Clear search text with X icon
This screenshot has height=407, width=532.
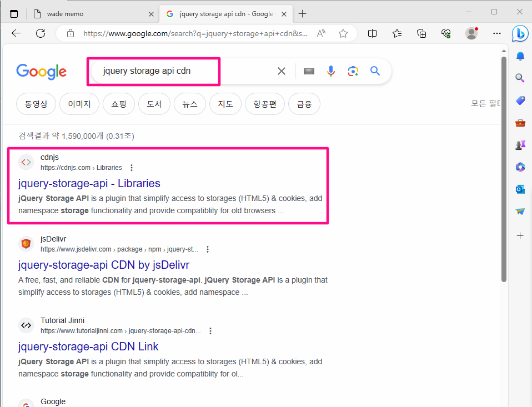point(281,71)
